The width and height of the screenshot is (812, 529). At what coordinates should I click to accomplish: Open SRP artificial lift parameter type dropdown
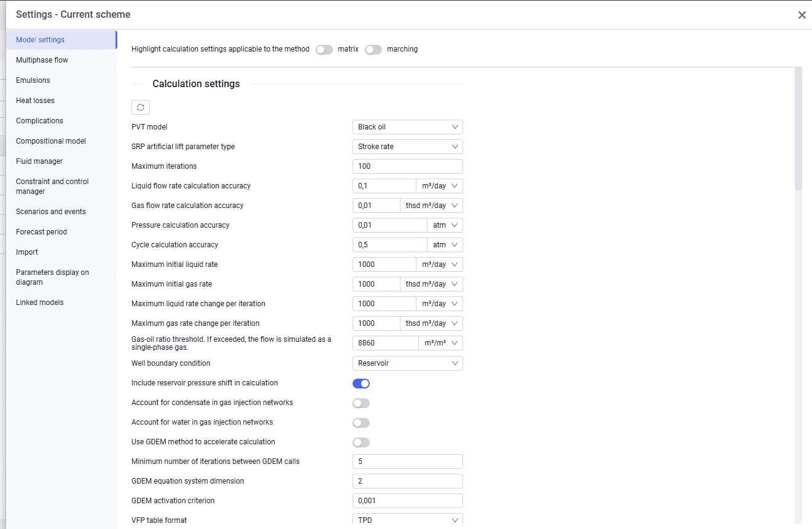click(408, 147)
